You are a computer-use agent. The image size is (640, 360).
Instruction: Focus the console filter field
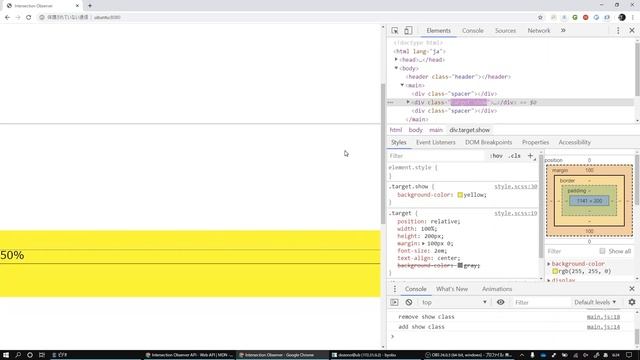tap(541, 302)
